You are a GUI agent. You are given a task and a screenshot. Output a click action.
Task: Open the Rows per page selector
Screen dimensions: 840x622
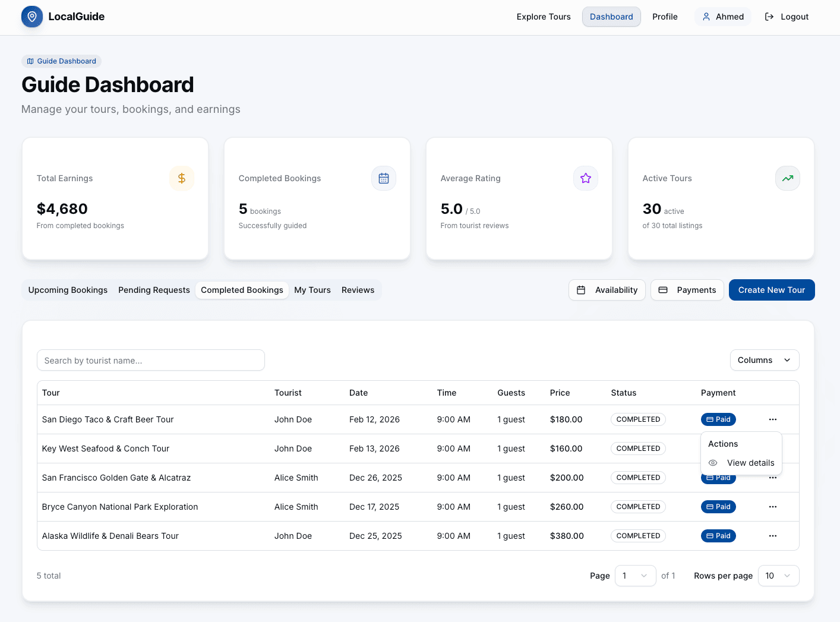(778, 576)
